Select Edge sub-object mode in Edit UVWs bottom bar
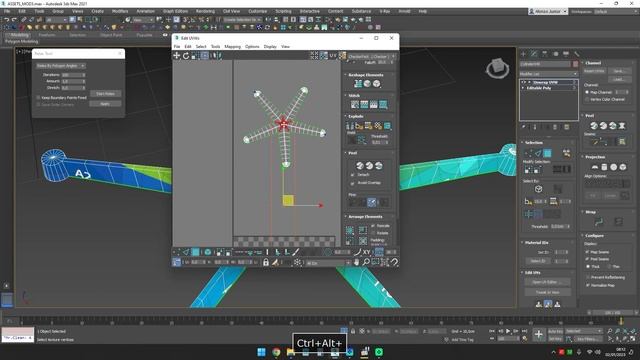Image resolution: width=640 pixels, height=360 pixels. (186, 252)
